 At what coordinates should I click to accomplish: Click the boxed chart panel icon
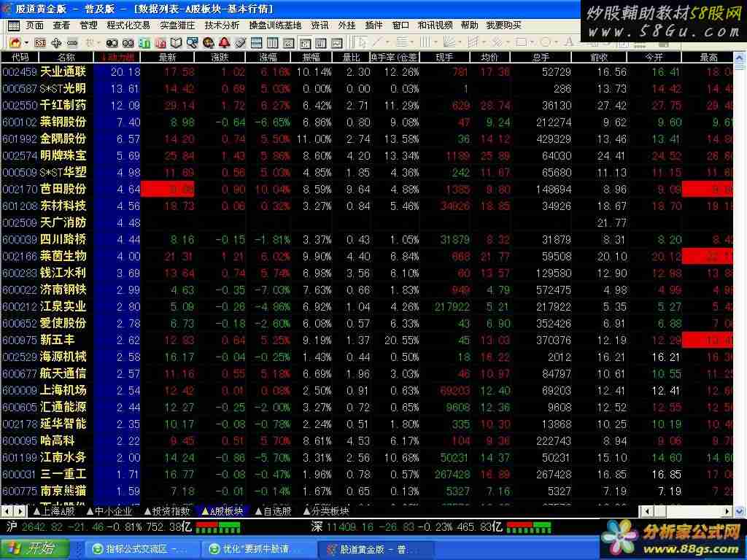pyautogui.click(x=305, y=43)
